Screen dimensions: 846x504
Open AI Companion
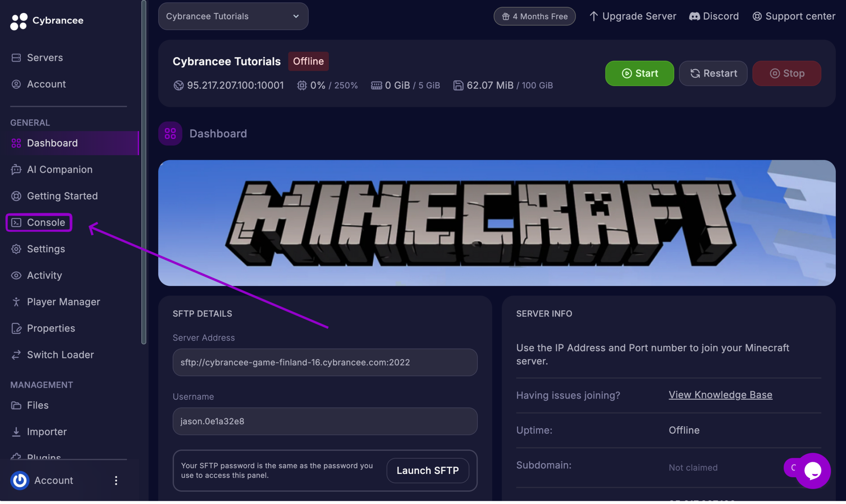60,170
